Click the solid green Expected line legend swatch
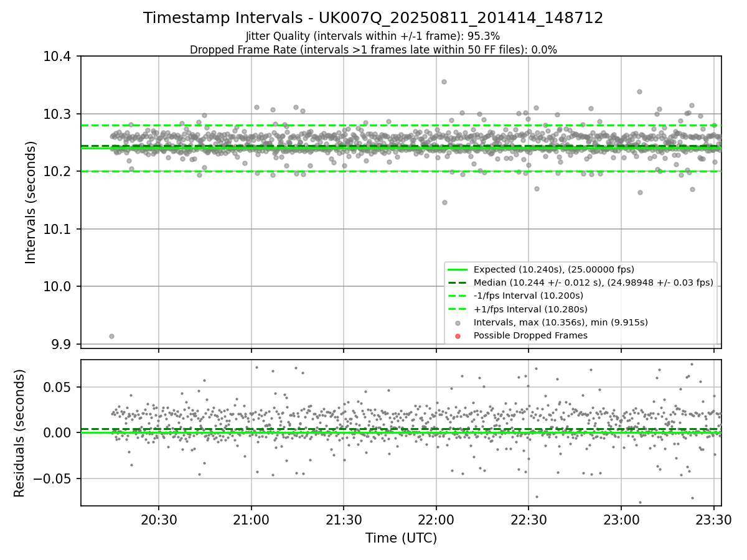 click(458, 269)
